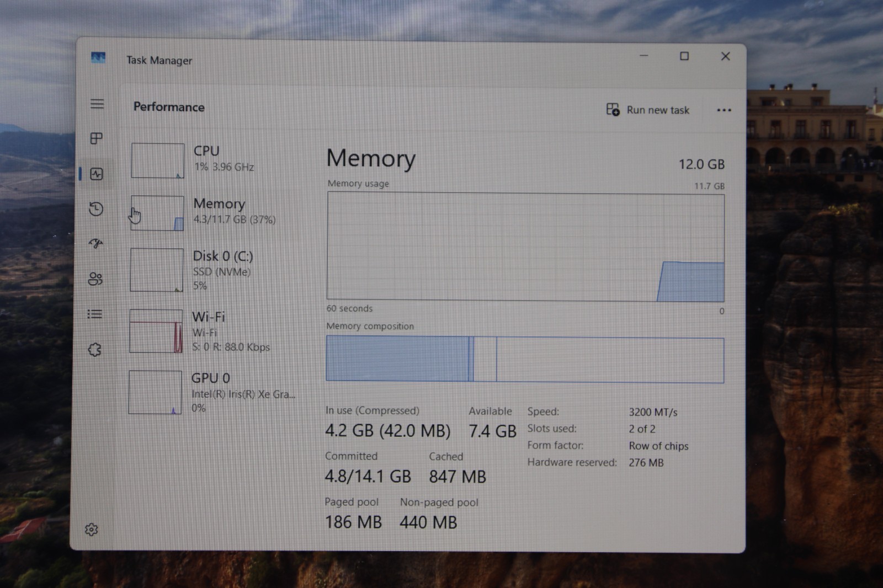Click the Slots used value 2 of 2
This screenshot has width=883, height=588.
(642, 429)
